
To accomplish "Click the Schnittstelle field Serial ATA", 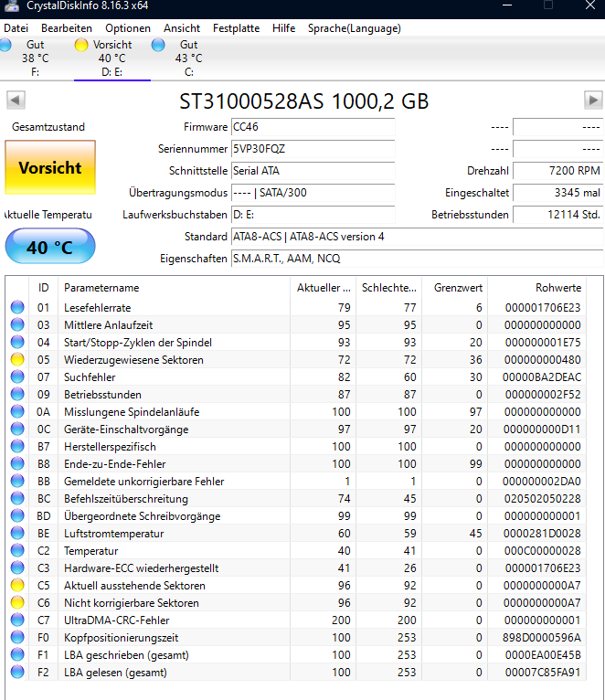I will (313, 171).
